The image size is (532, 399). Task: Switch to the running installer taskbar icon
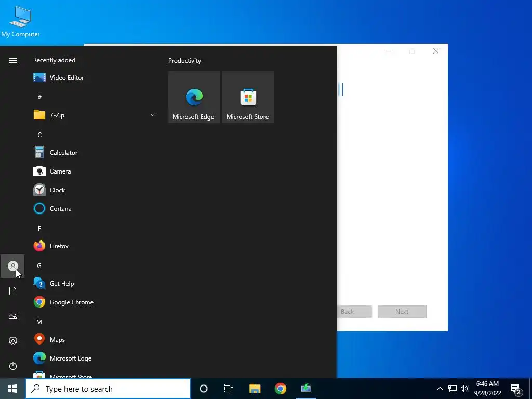305,389
